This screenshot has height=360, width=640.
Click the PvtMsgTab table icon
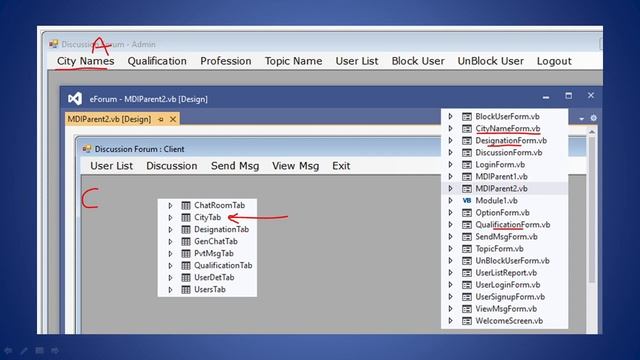point(186,253)
